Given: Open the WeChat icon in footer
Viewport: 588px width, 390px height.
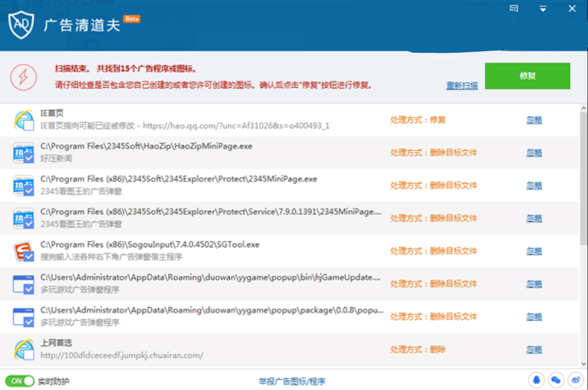Looking at the screenshot, I should (556, 380).
